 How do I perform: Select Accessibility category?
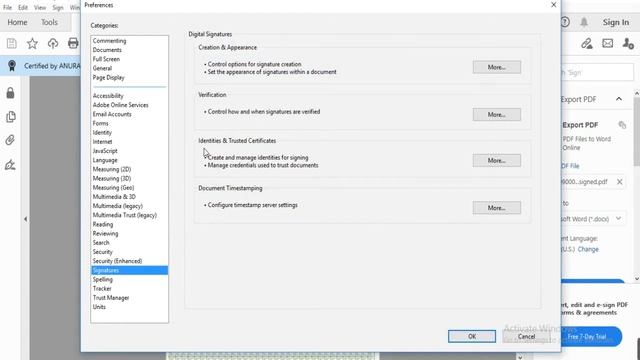click(108, 96)
